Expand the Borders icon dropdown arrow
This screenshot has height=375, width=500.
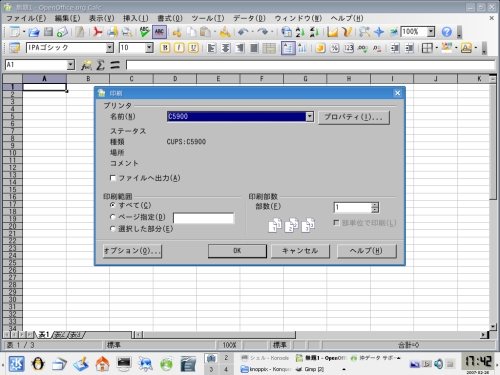tap(436, 48)
